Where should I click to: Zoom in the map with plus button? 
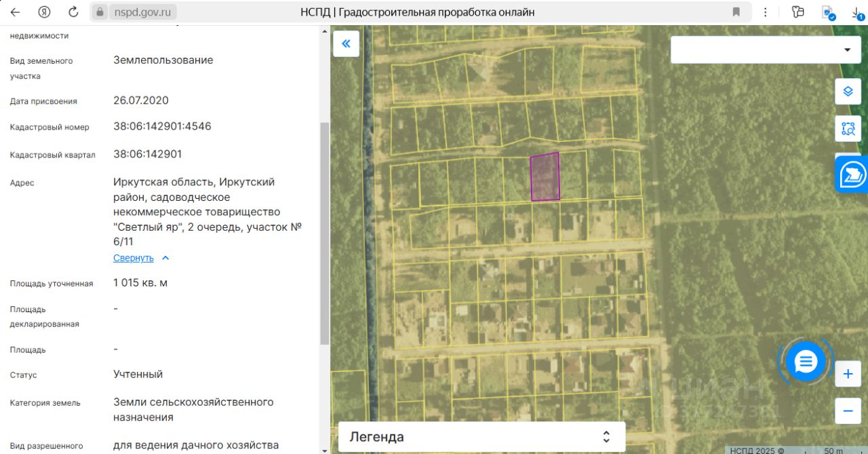tap(848, 374)
